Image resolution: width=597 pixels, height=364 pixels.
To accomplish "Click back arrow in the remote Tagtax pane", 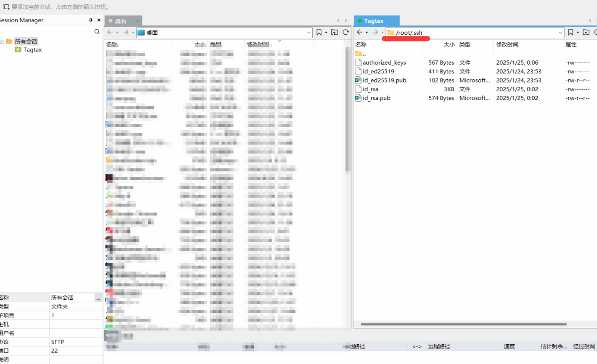I will pyautogui.click(x=359, y=32).
